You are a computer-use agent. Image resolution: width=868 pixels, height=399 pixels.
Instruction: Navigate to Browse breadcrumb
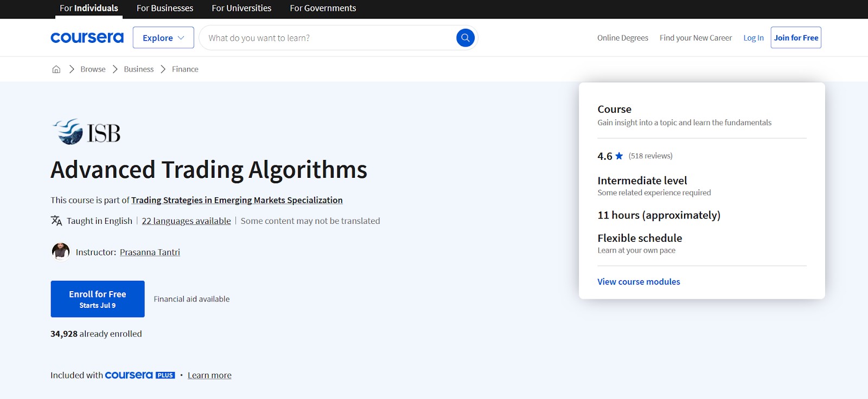pos(93,69)
